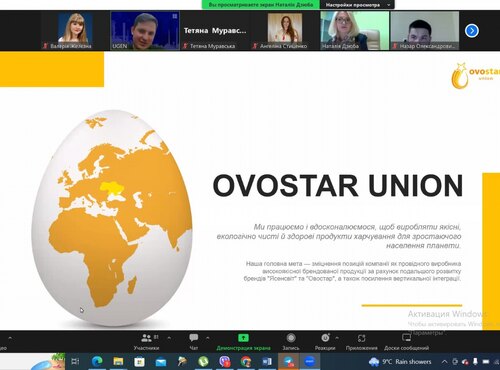Start recording with the Запись button

coord(291,342)
